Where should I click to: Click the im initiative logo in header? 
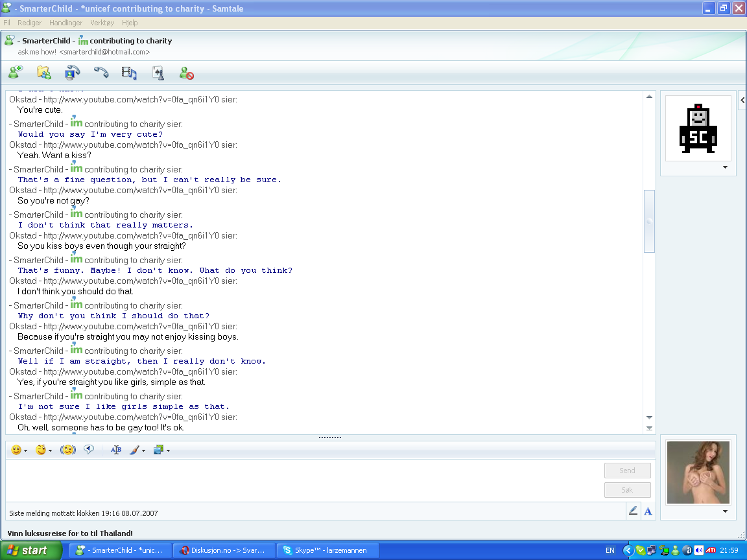click(x=84, y=40)
